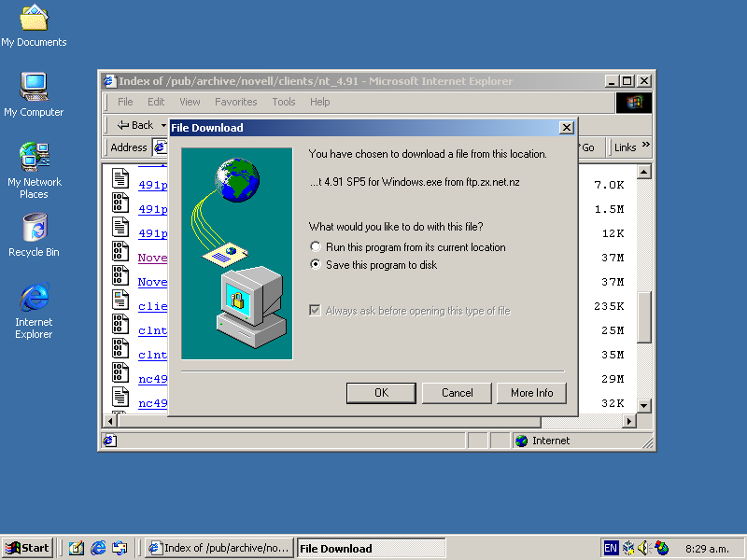
Task: Click the scroll down arrow
Action: (644, 406)
